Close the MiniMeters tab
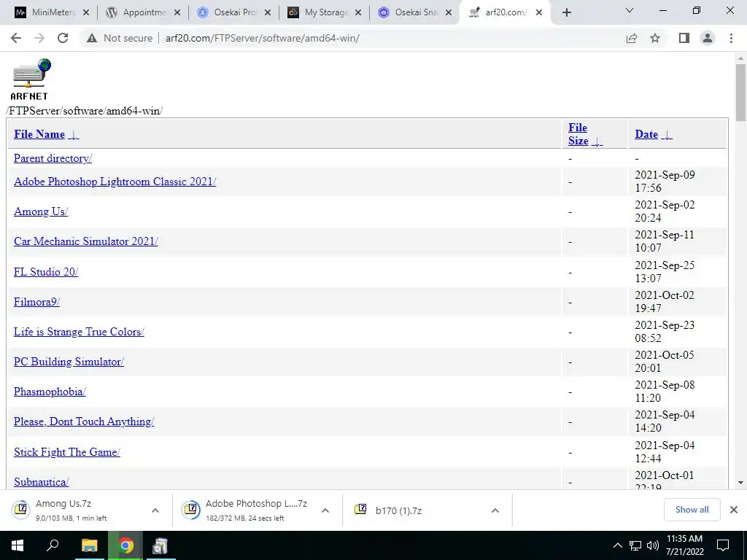Screen dimensions: 747x560 coord(86,13)
